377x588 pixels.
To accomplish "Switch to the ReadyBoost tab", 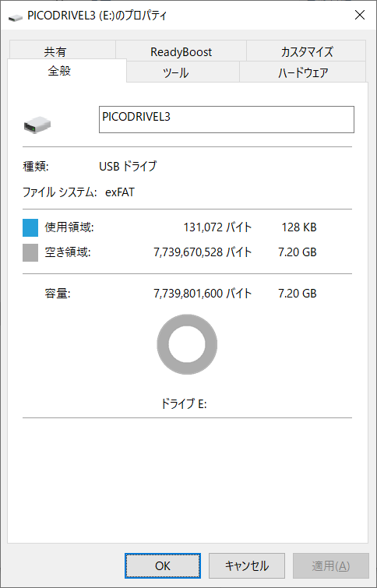I will [181, 51].
